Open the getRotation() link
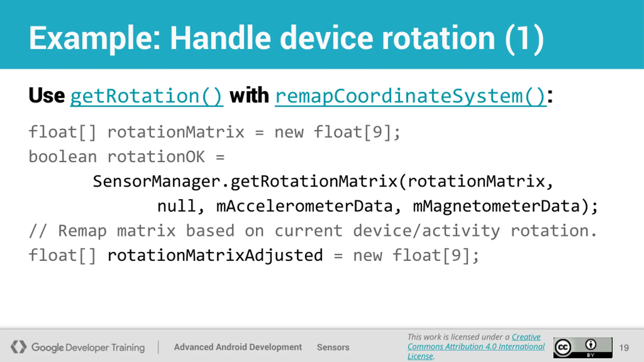This screenshot has width=644, height=362. point(147,96)
